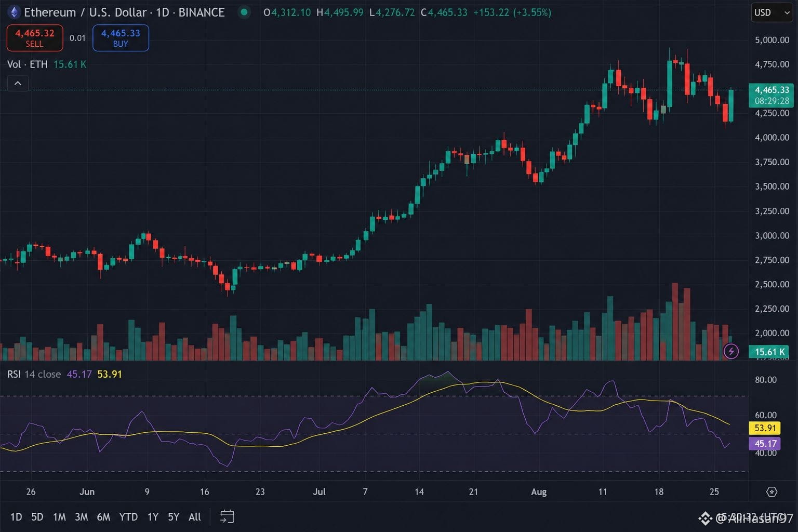This screenshot has height=532, width=798.
Task: Click the Ethereum / U.S. Dollar symbol title
Action: point(85,12)
